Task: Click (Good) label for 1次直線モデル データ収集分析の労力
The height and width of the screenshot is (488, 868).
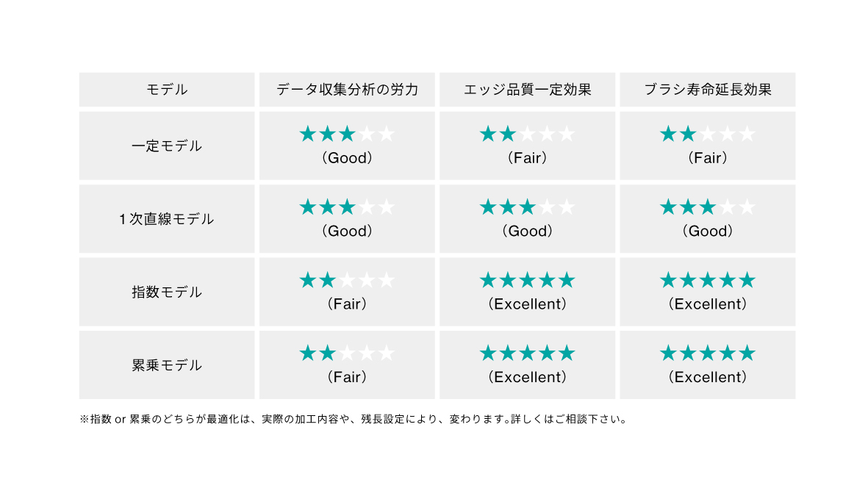Action: click(347, 232)
